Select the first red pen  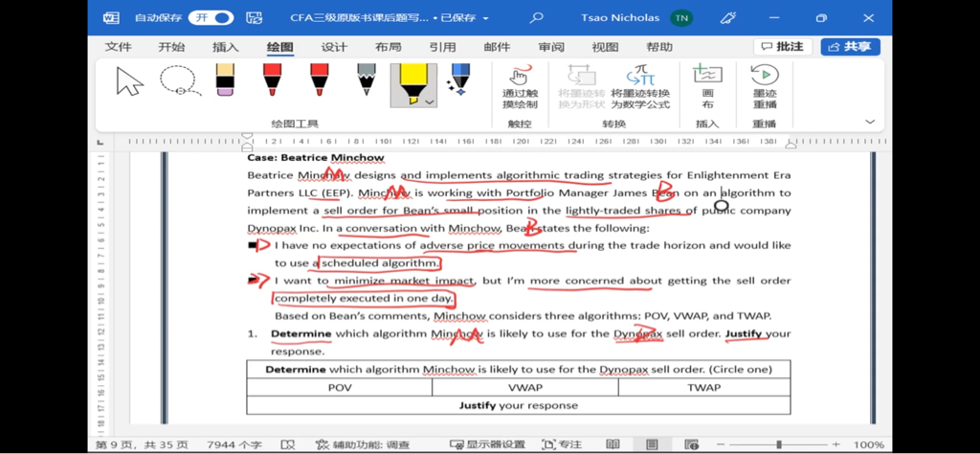click(x=271, y=79)
